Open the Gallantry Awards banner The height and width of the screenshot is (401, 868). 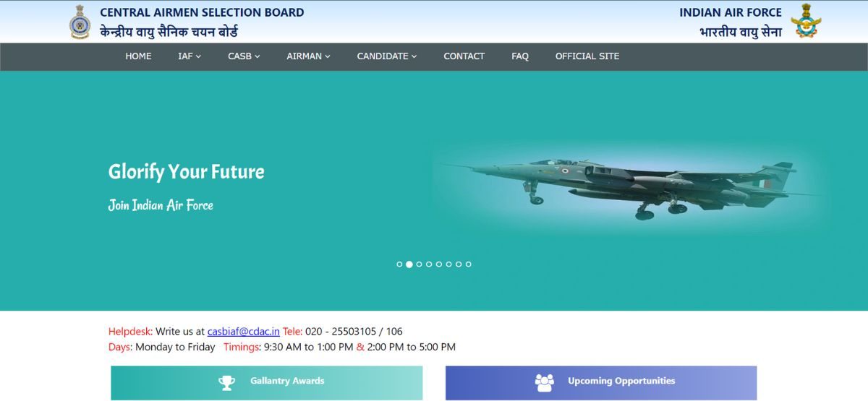pos(267,383)
